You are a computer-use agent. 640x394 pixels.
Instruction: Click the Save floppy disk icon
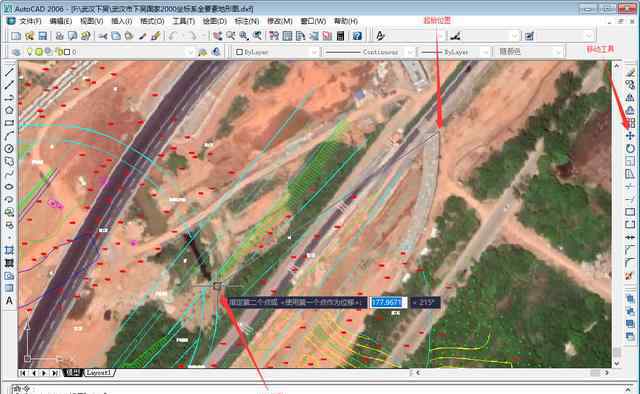[x=42, y=36]
